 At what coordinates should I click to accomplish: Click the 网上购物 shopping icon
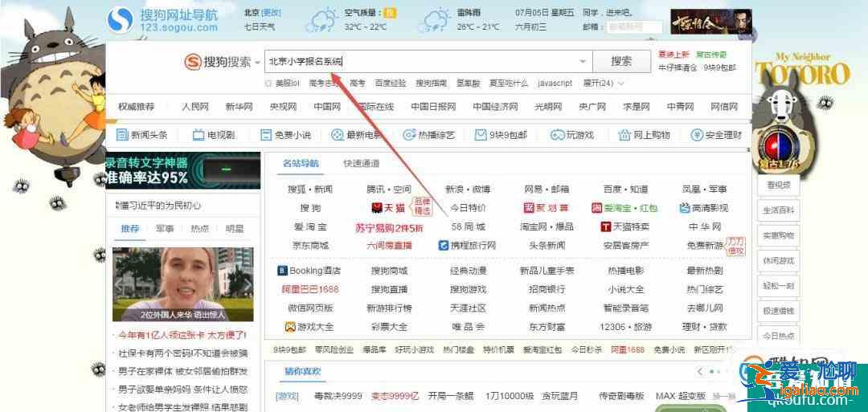pyautogui.click(x=624, y=134)
